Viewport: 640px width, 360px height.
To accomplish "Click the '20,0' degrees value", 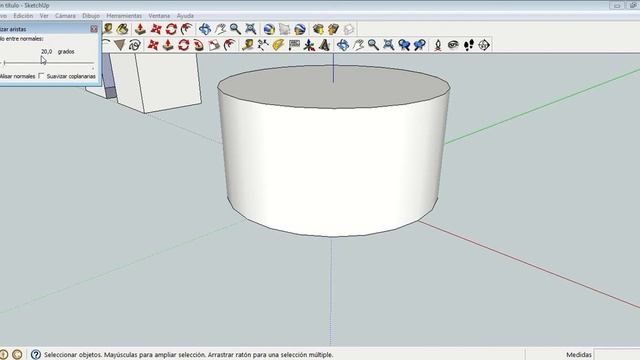I will [47, 52].
